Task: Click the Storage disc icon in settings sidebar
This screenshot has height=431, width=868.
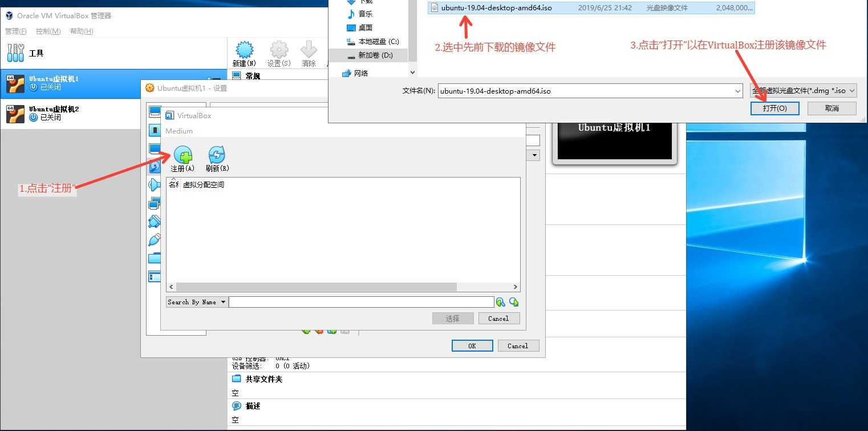Action: point(154,167)
